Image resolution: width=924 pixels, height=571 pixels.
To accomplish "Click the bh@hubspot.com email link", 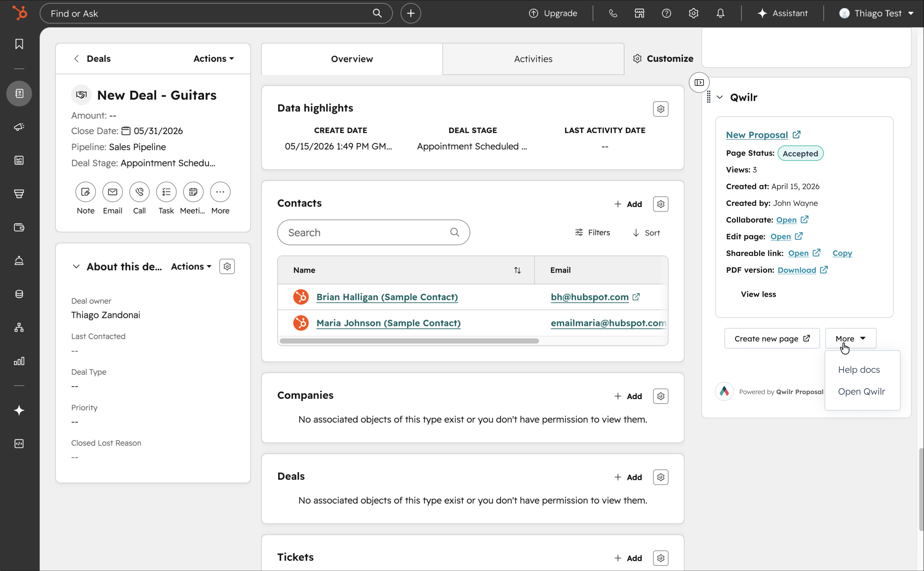I will click(x=590, y=297).
